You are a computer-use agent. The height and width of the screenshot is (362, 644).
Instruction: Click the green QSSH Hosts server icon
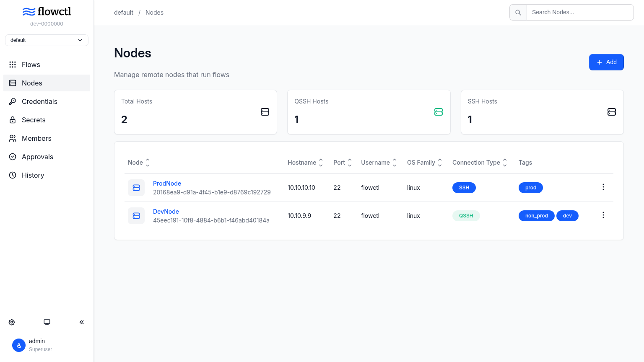439,112
